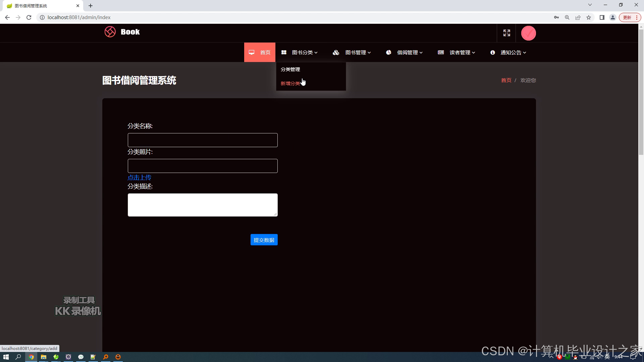Select 分类管理 from the submenu
The width and height of the screenshot is (644, 362).
pyautogui.click(x=290, y=69)
